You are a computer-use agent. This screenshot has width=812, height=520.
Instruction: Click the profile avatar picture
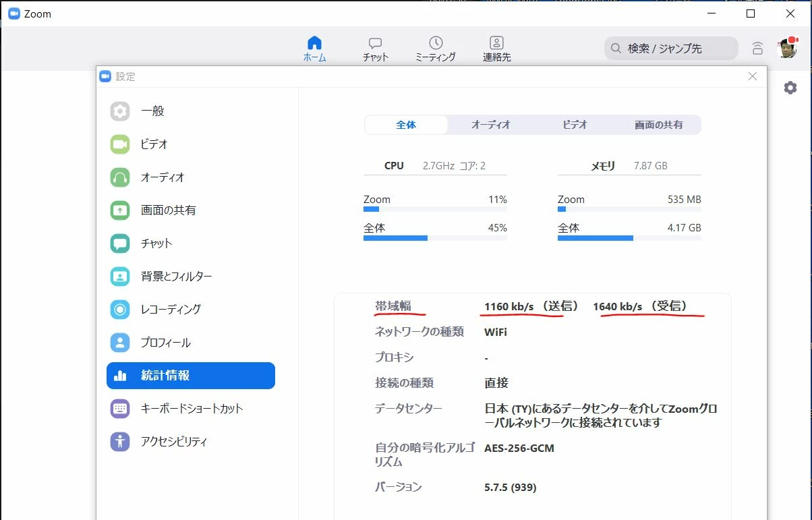(788, 48)
